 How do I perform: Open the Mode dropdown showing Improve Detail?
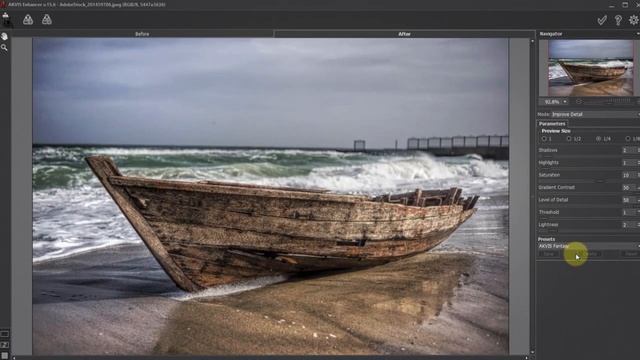(595, 114)
